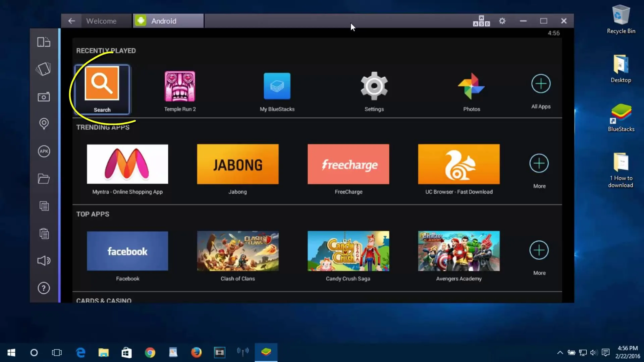Click the back arrow button
Screen dimensions: 644x362
71,21
